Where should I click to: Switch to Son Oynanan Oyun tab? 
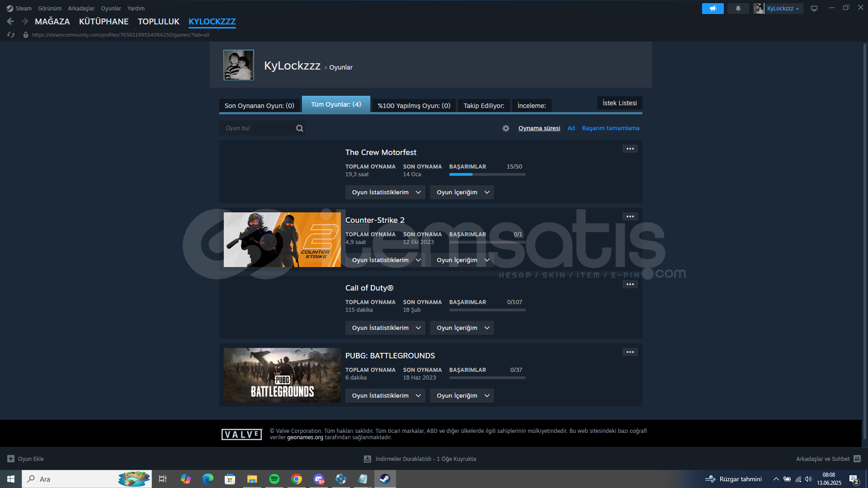coord(259,106)
